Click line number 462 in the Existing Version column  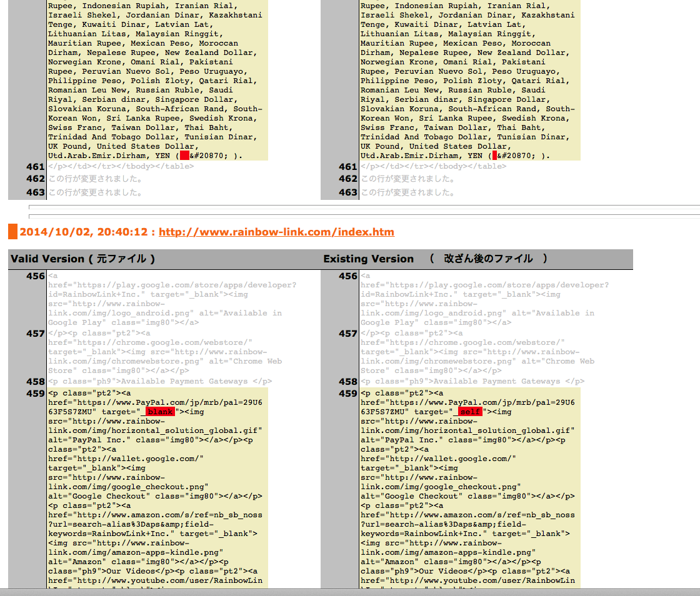tap(347, 179)
